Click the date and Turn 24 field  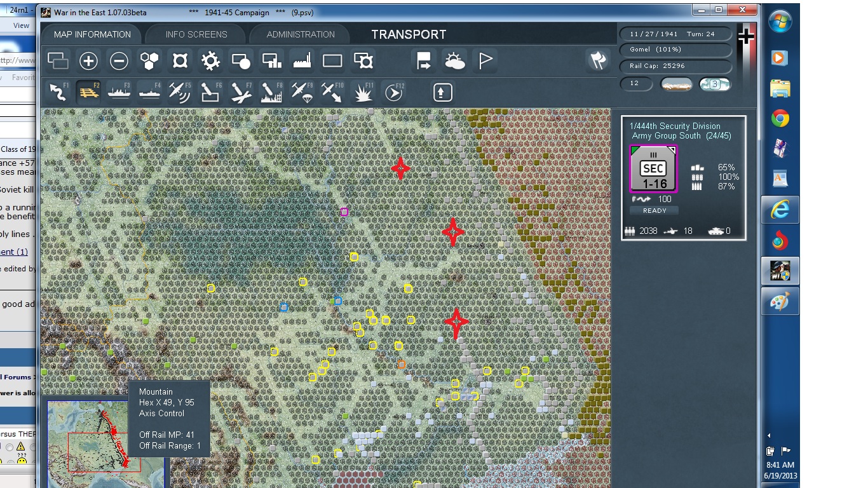coord(675,34)
